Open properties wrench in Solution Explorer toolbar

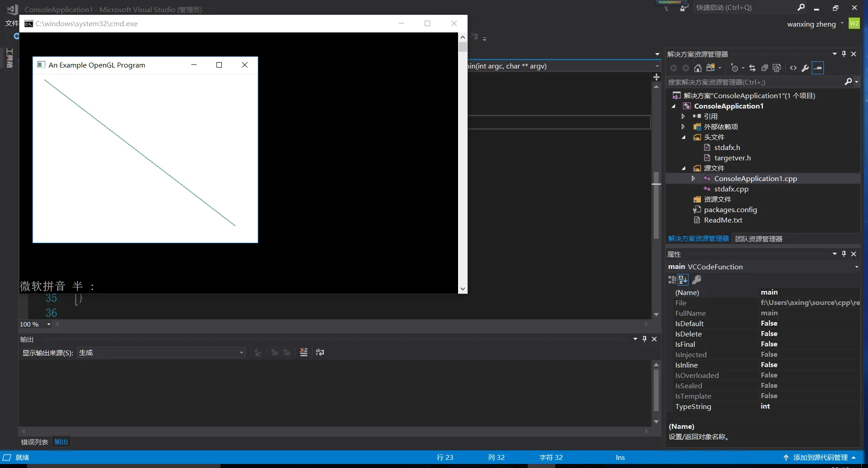point(805,68)
